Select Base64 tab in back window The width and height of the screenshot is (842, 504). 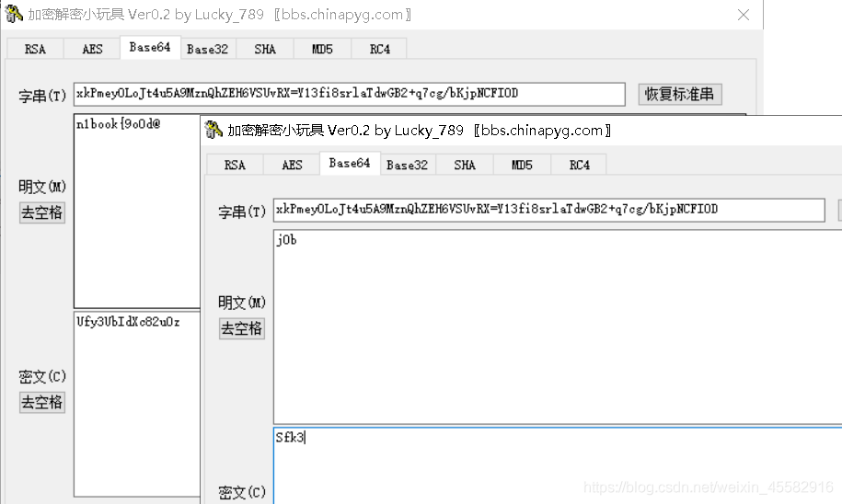(150, 47)
